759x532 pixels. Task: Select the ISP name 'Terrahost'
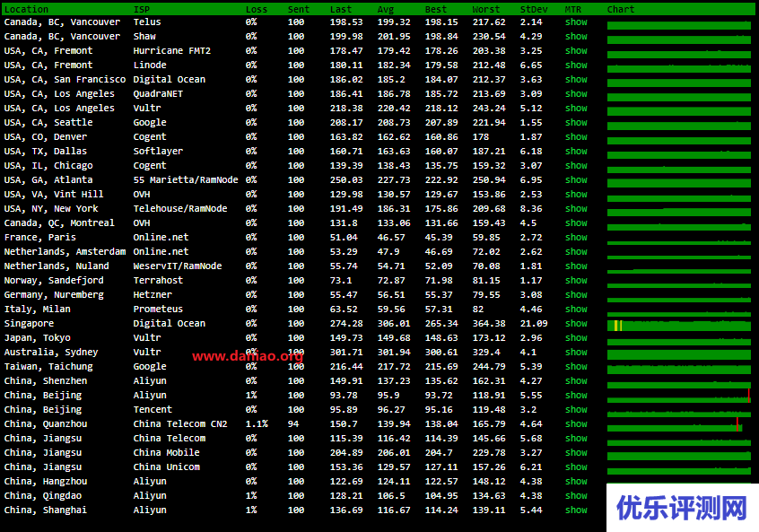[158, 280]
